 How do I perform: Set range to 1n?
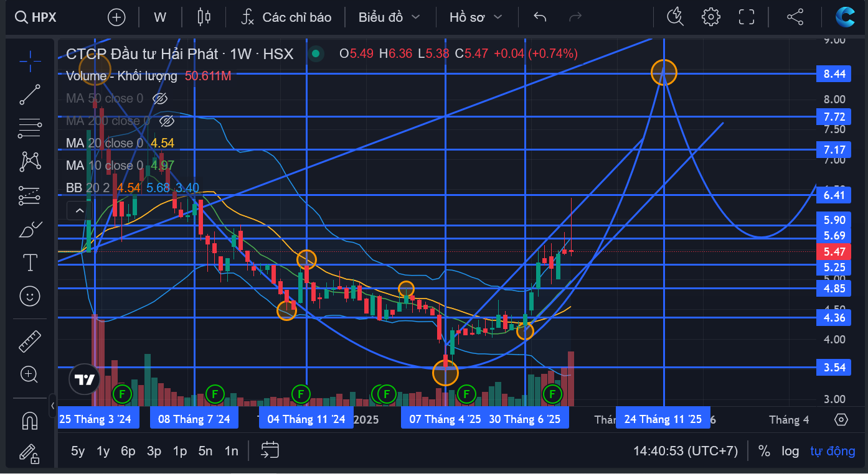[x=231, y=451]
